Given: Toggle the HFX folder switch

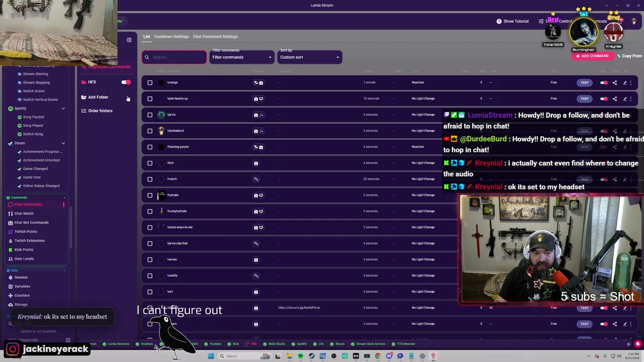Looking at the screenshot, I should tap(126, 82).
